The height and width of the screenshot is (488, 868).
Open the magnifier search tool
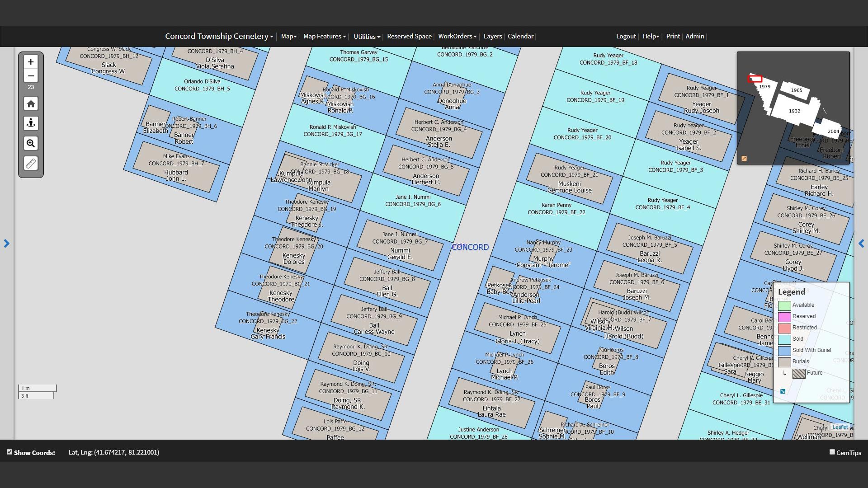pyautogui.click(x=31, y=144)
